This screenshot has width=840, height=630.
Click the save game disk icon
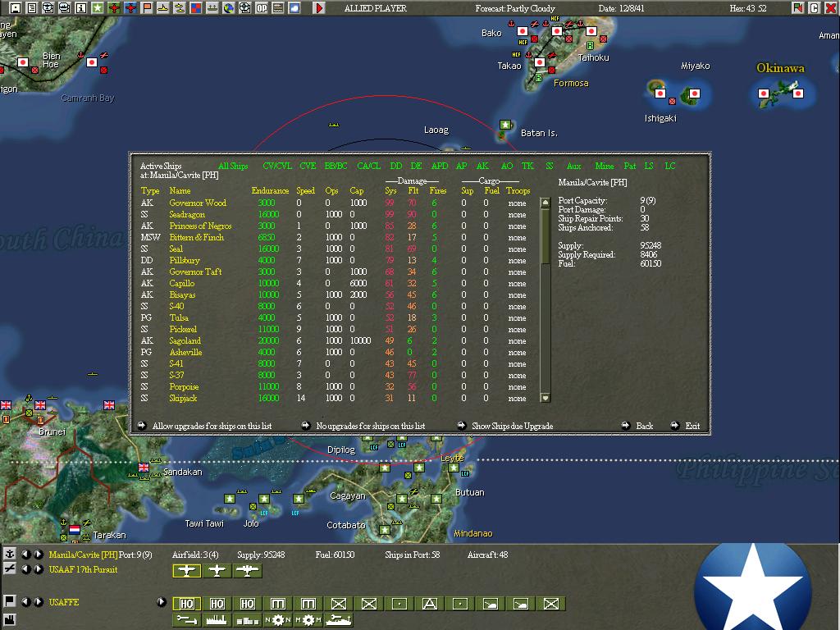pyautogui.click(x=16, y=8)
